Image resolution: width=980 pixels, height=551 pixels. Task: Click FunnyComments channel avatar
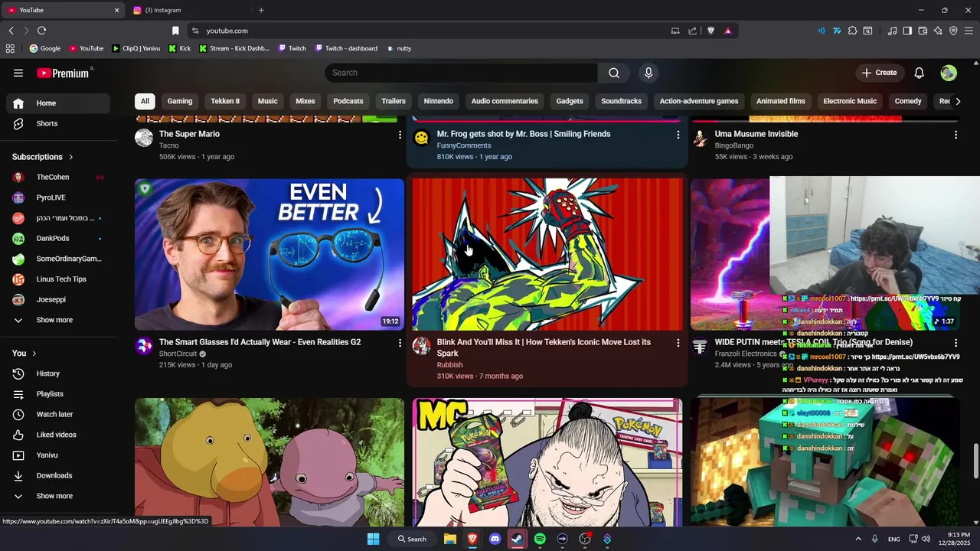pyautogui.click(x=421, y=138)
